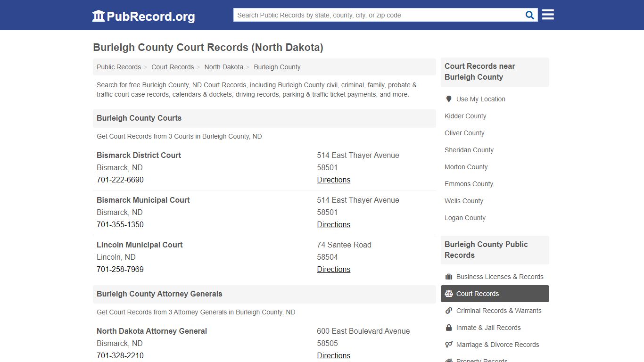The image size is (644, 362).
Task: Click the 600 East Boulevard Avenue address
Action: coord(363,331)
